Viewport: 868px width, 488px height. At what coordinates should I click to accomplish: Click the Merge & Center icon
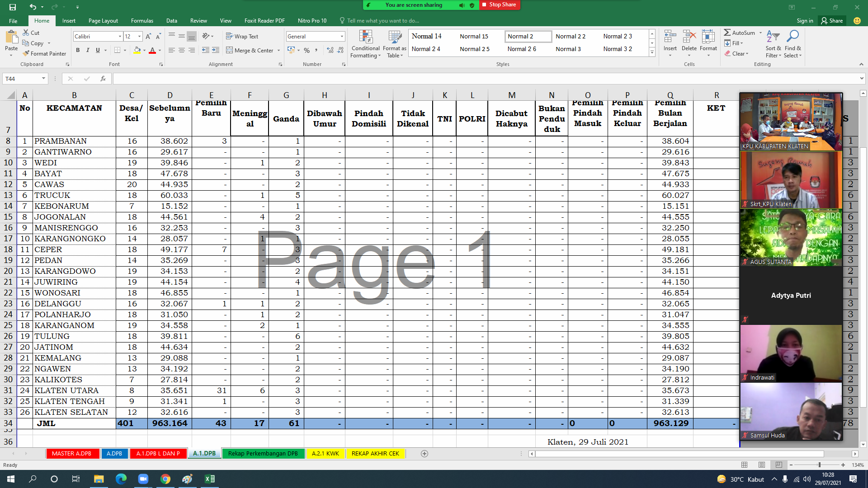click(x=229, y=50)
